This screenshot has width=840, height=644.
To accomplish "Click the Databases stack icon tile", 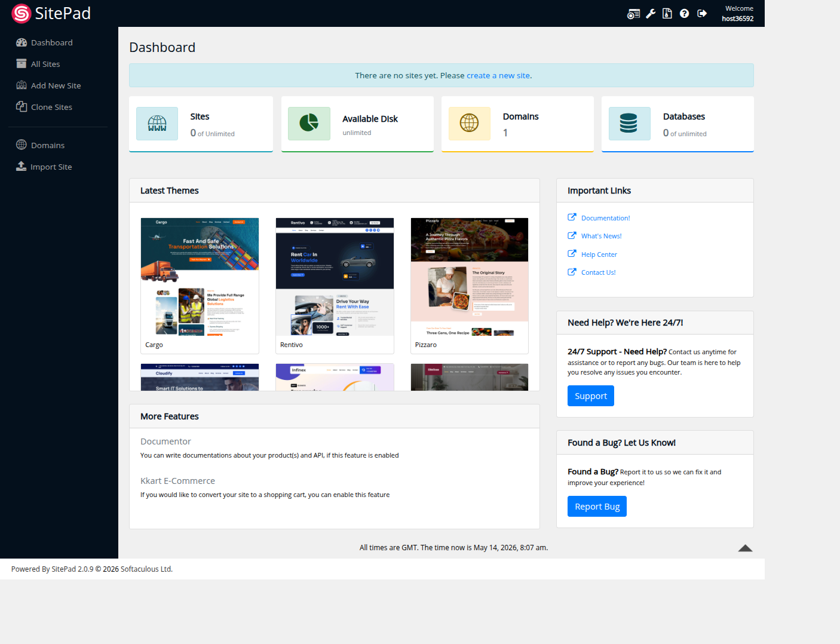I will click(x=629, y=124).
